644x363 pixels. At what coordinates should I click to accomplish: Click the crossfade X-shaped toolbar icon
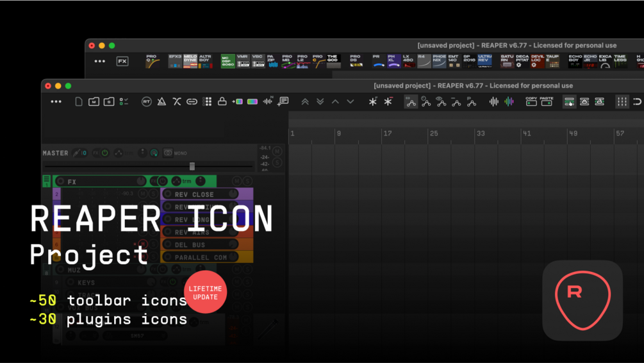point(177,101)
